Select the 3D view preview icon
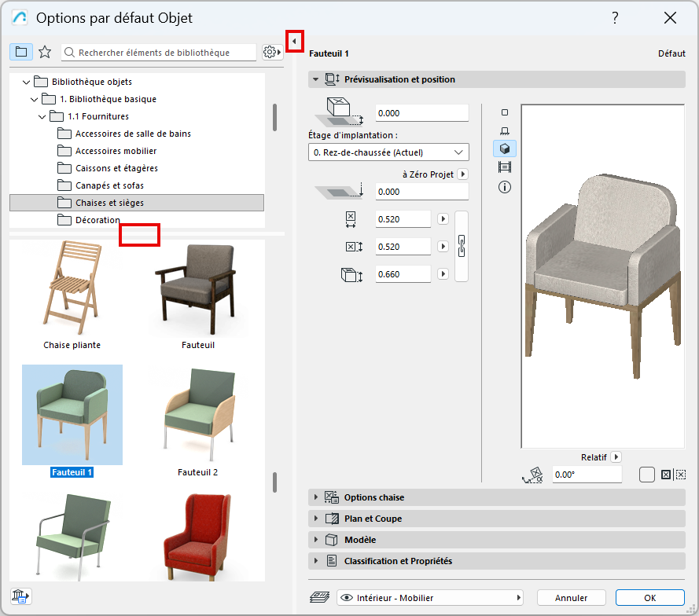699x616 pixels. click(505, 148)
